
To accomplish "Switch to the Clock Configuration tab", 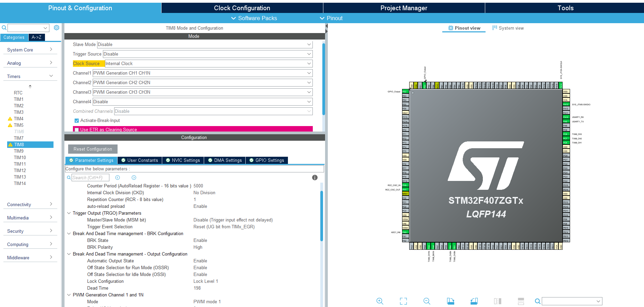I will point(242,7).
